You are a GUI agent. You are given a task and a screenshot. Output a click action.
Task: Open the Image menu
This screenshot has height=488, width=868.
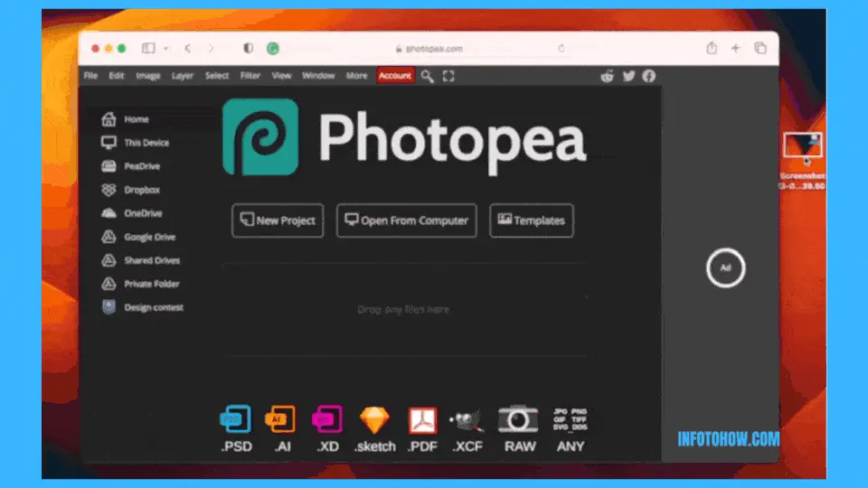pos(147,76)
